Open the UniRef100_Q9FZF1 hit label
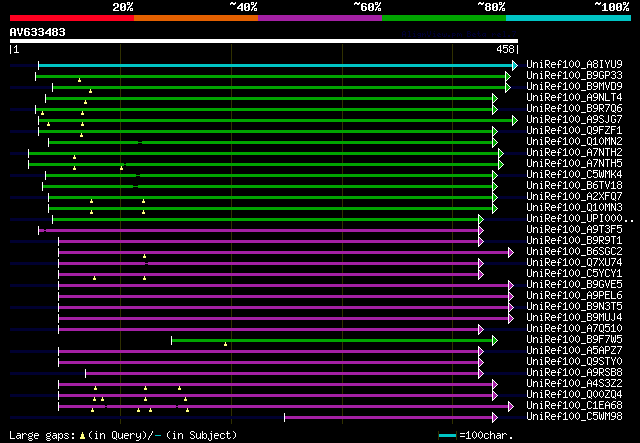Image resolution: width=640 pixels, height=443 pixels. coord(574,131)
